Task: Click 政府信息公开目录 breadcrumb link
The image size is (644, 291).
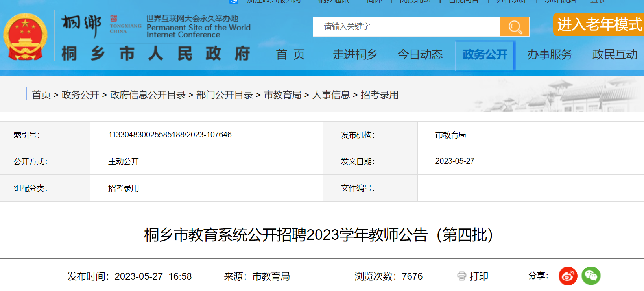Action: click(x=148, y=95)
